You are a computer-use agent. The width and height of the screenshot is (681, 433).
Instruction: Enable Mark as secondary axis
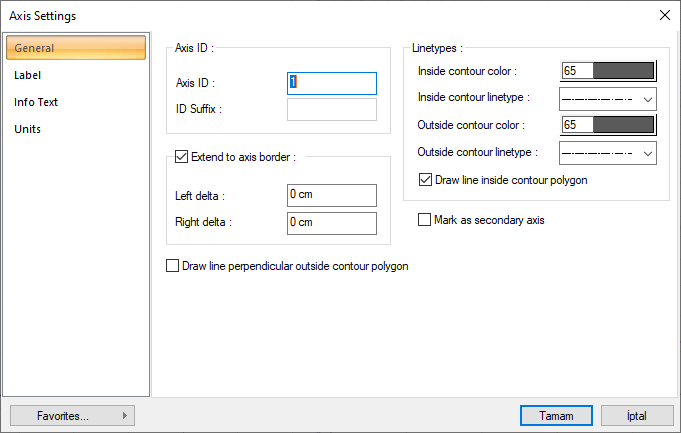[425, 219]
